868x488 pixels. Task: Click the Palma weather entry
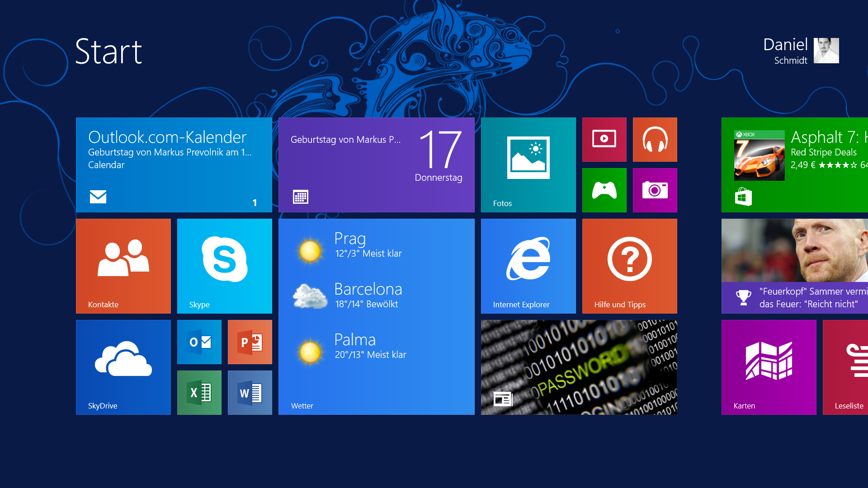[x=350, y=347]
